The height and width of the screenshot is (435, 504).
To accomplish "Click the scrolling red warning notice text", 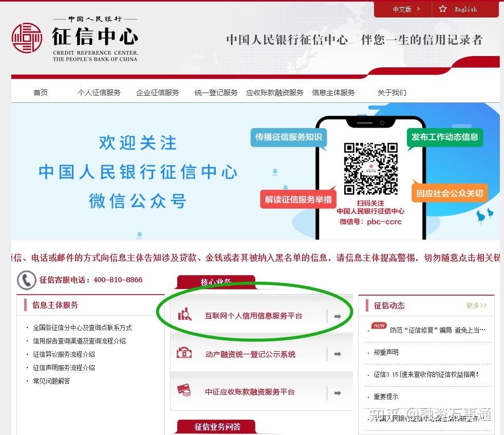I will [x=255, y=258].
